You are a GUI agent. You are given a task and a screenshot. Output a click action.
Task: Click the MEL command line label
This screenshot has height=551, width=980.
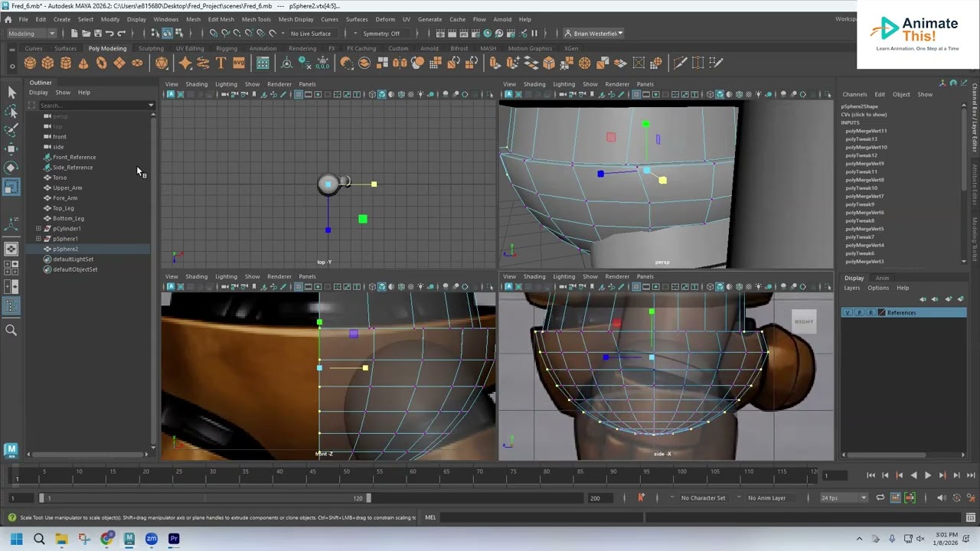coord(430,517)
